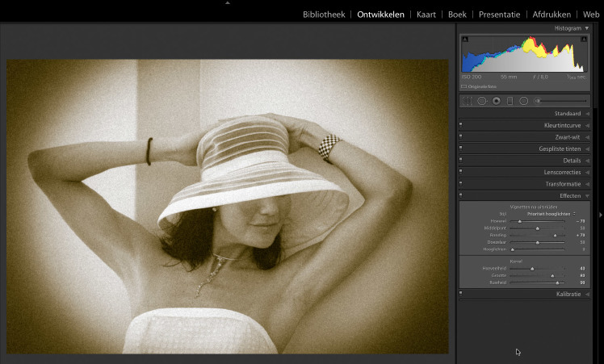Screen dimensions: 604x364
Task: Click the Hoeveel value field -79
Action: coord(581,221)
